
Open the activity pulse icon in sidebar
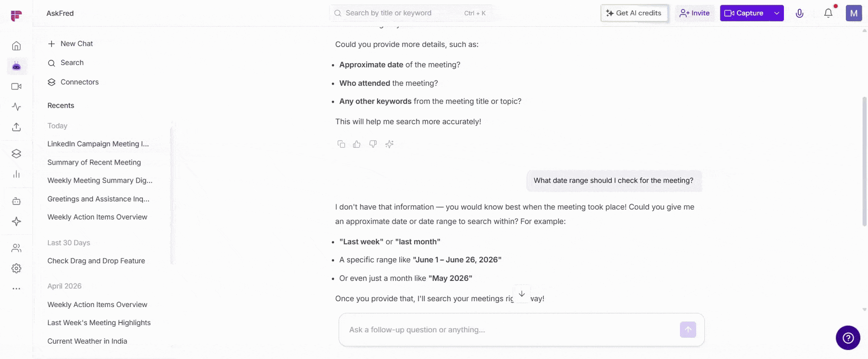tap(16, 107)
